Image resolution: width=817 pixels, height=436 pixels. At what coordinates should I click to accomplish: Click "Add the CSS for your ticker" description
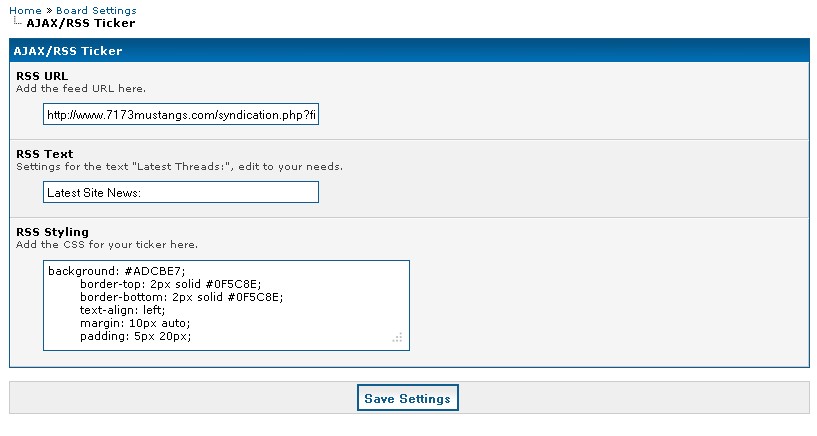click(107, 244)
